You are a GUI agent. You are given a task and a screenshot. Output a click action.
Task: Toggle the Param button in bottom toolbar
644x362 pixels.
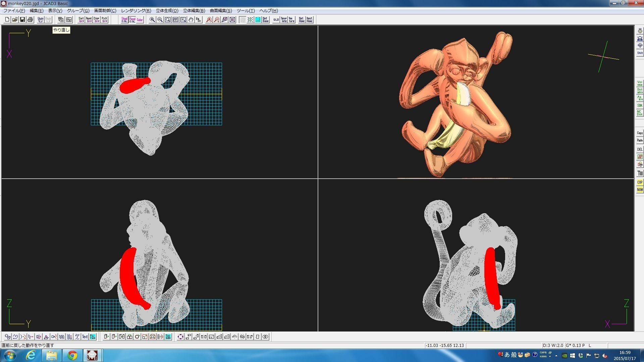[93, 337]
